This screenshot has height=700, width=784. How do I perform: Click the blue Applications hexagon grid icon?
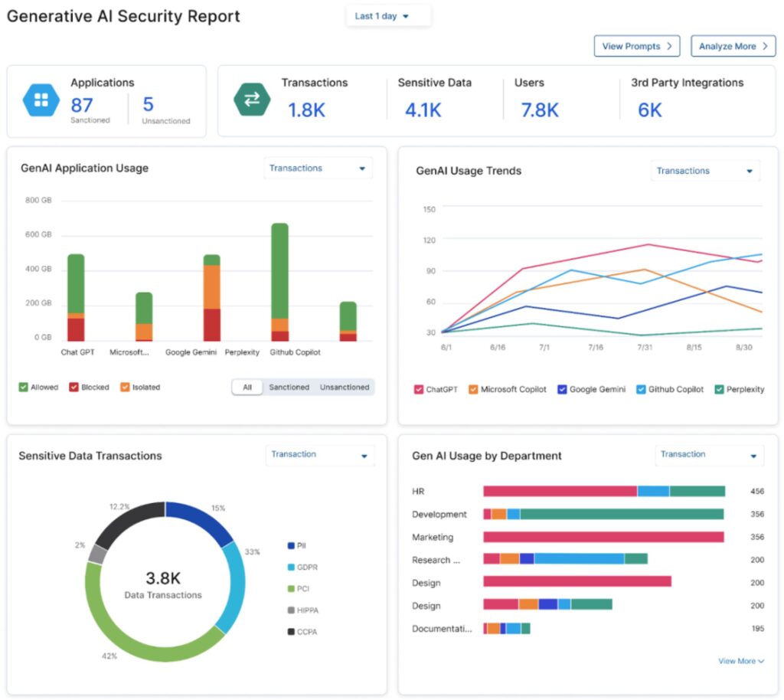41,100
